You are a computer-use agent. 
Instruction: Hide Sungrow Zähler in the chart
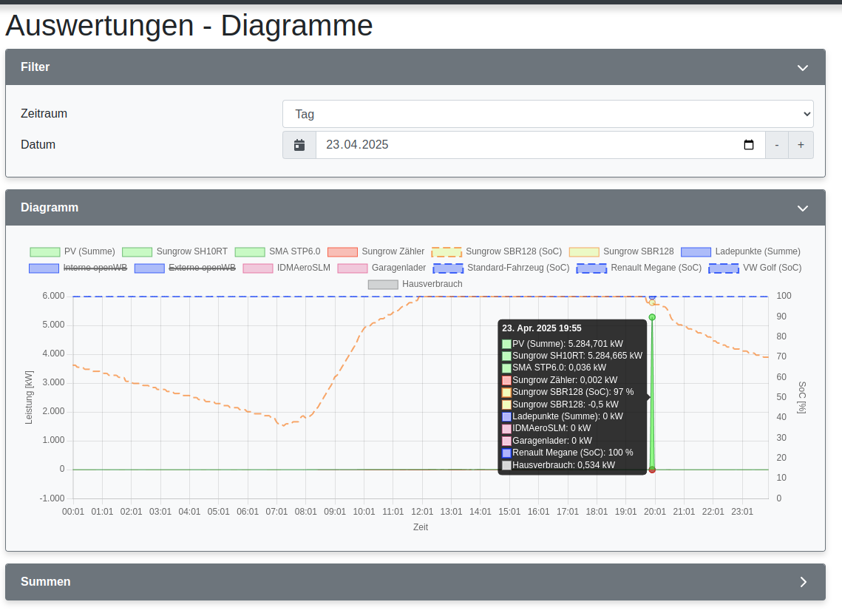point(376,251)
